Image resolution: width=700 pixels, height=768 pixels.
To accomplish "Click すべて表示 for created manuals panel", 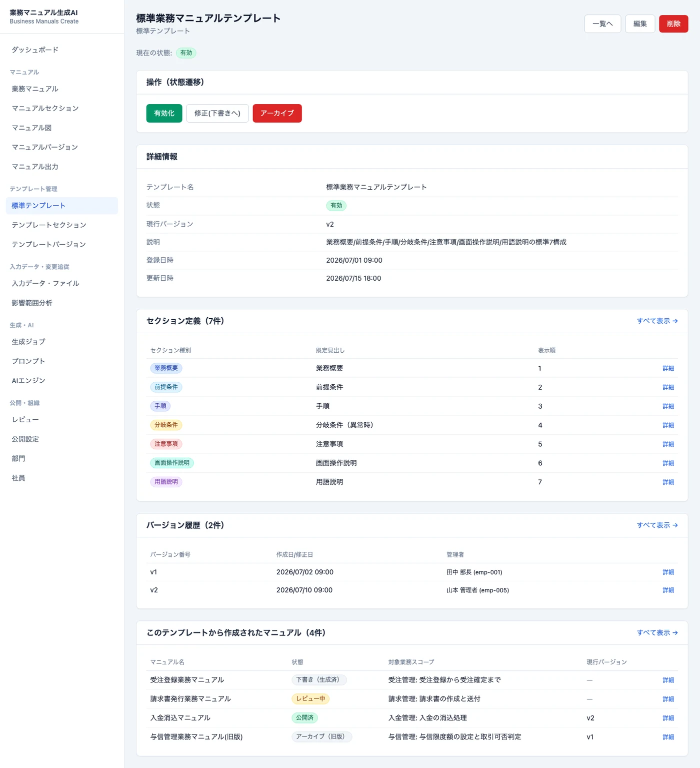I will 657,633.
